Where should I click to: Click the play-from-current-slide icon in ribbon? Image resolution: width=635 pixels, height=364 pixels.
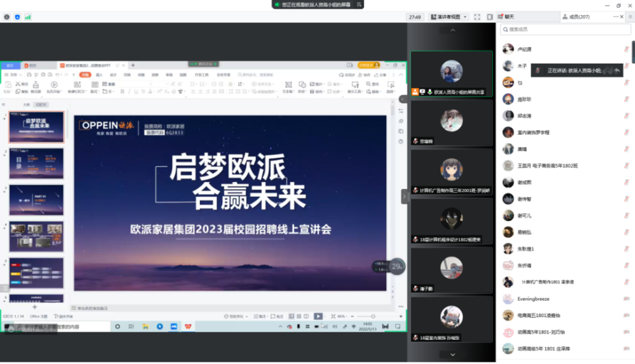click(54, 84)
